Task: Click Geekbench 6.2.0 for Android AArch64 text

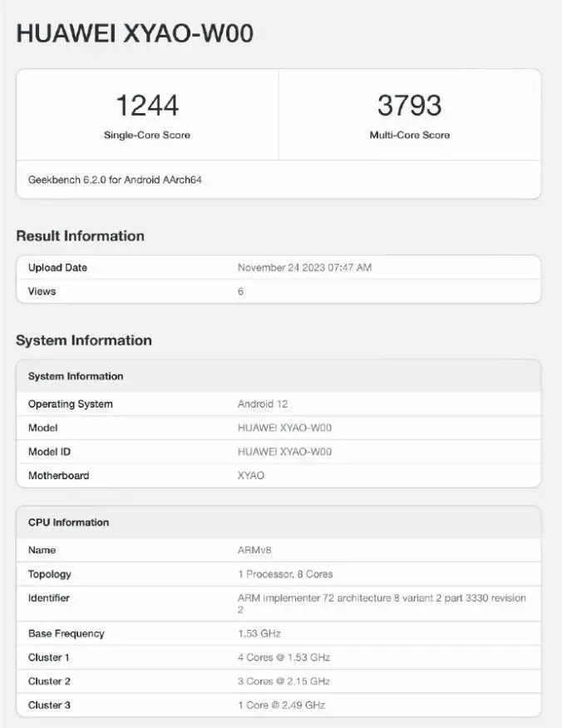Action: point(115,180)
